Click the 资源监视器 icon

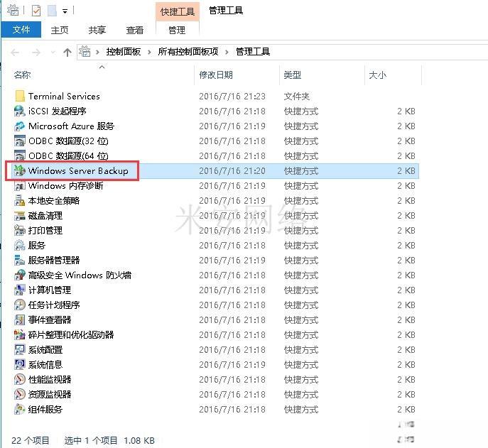(x=20, y=394)
